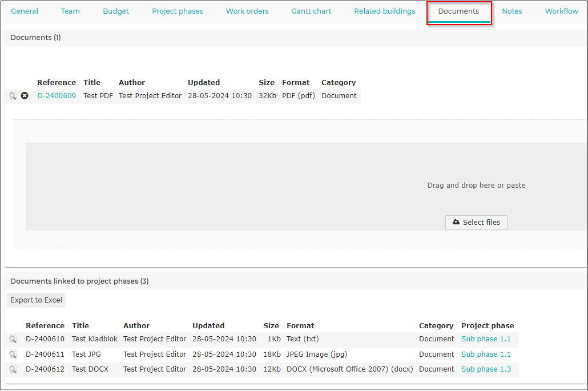Click the Test DOCX title

90,369
